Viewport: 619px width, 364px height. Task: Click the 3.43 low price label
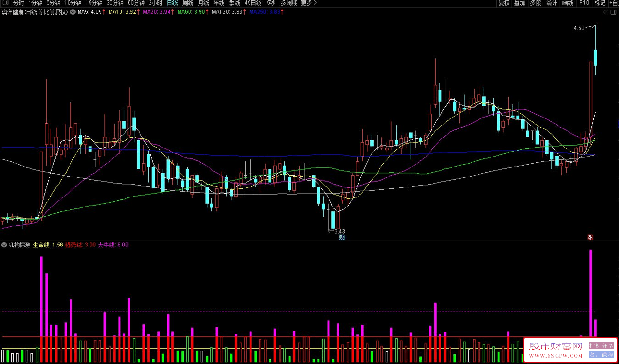click(x=339, y=231)
